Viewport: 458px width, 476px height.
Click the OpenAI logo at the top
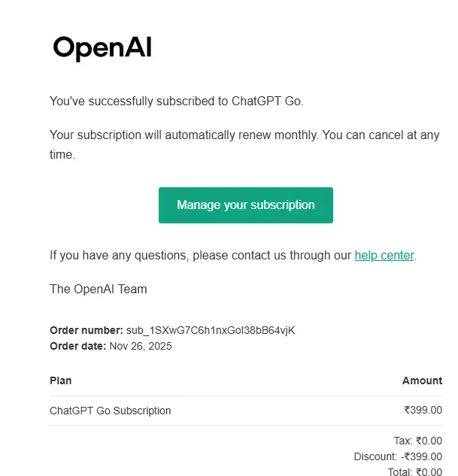[x=102, y=48]
